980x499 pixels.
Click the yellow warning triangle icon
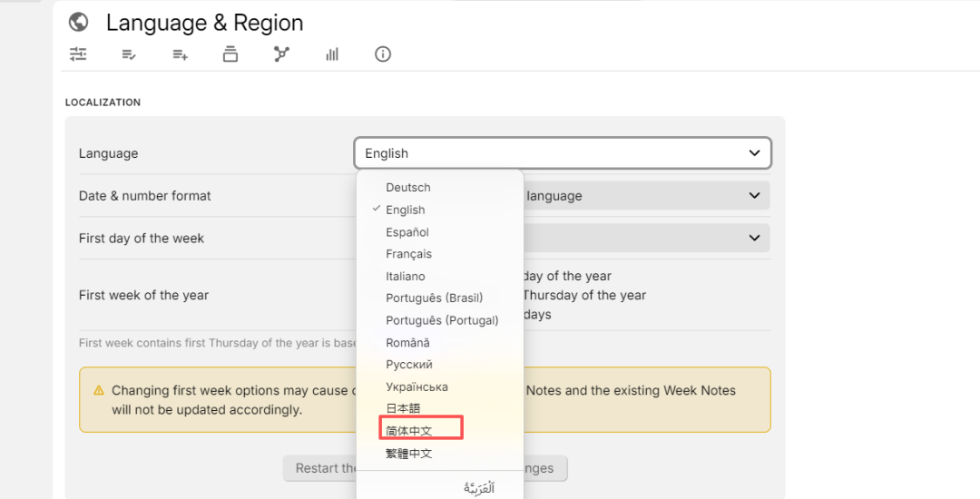coord(99,390)
